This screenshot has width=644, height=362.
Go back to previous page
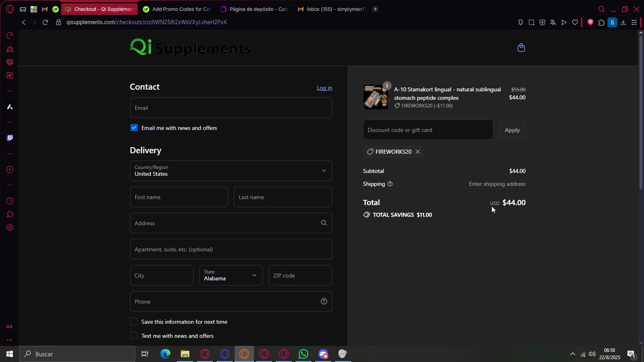(x=24, y=22)
